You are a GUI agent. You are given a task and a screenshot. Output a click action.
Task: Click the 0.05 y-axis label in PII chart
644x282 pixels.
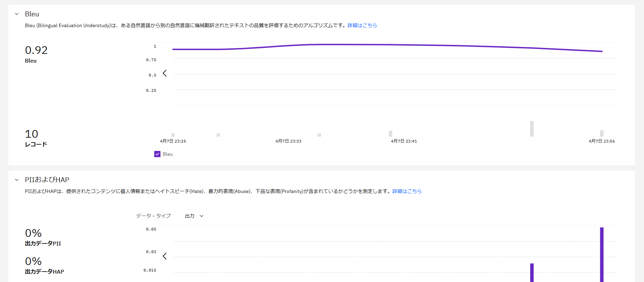pyautogui.click(x=151, y=229)
